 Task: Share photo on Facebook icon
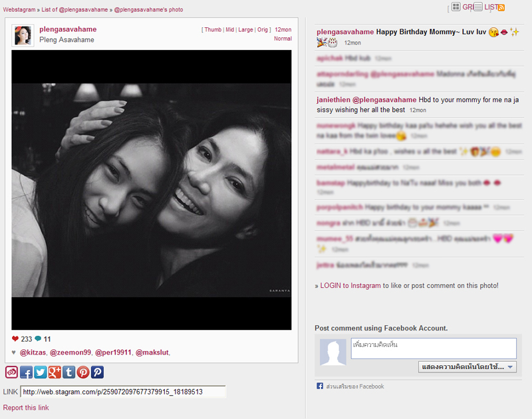coord(26,372)
